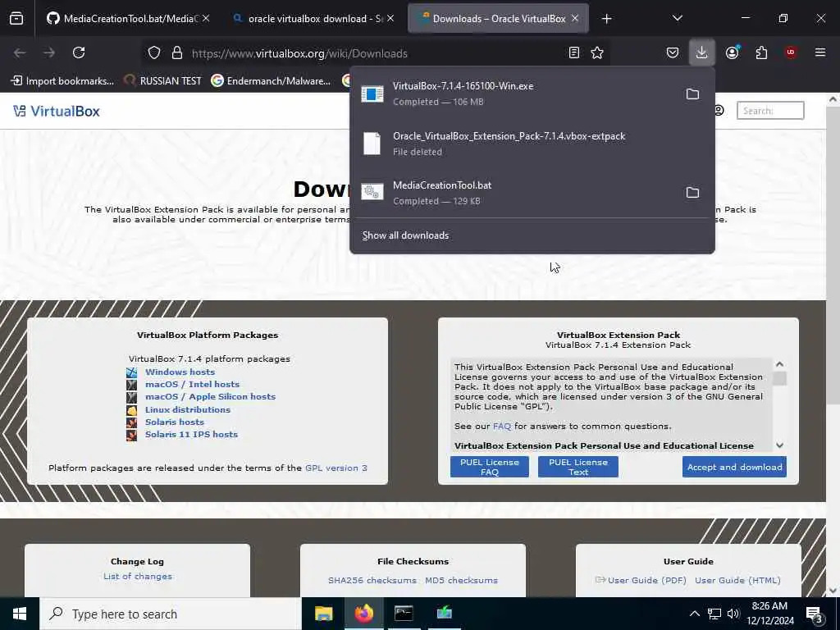Open PUEL License Text button
Viewport: 840px width, 630px height.
[578, 467]
